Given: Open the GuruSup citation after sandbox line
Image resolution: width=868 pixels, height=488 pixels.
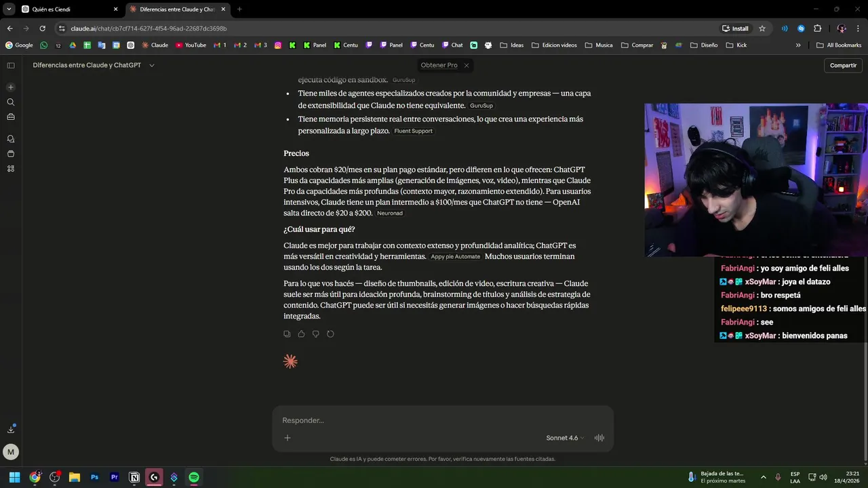Looking at the screenshot, I should tap(403, 80).
